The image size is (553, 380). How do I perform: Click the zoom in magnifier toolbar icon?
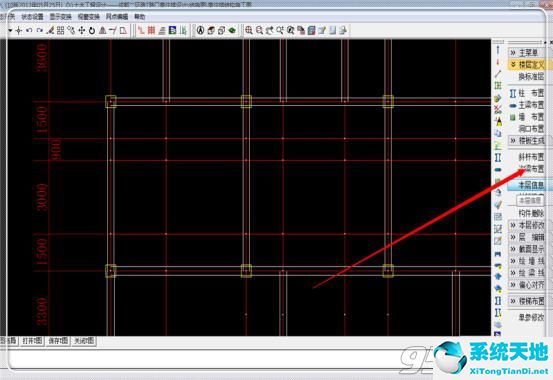point(249,30)
